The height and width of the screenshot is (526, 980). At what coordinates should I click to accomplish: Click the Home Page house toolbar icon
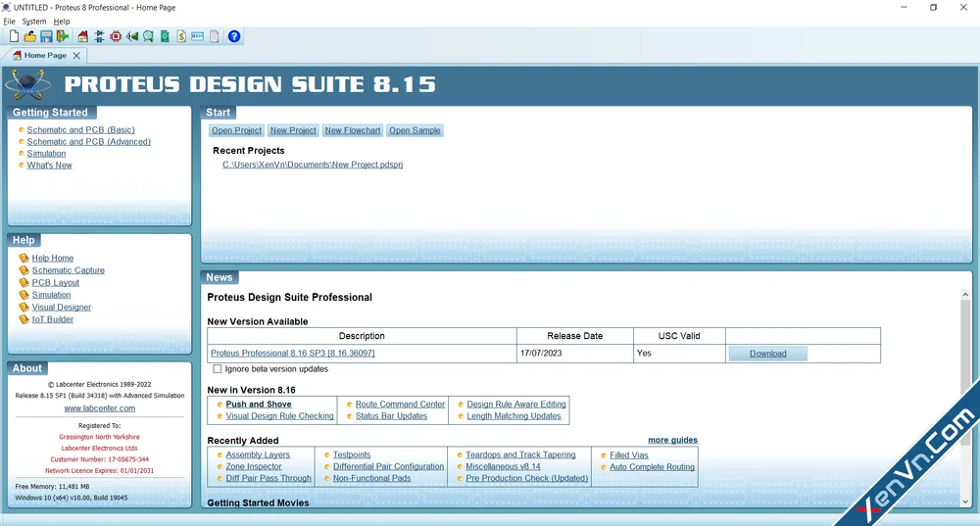83,36
